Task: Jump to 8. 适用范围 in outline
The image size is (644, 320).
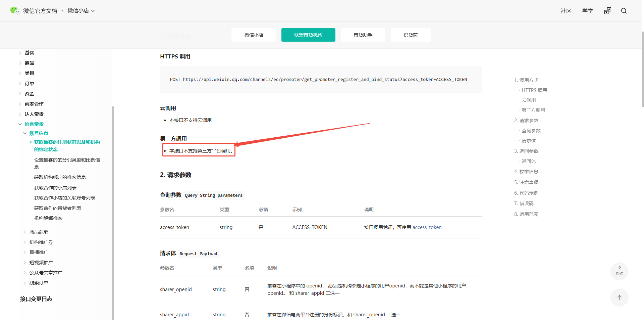Action: (x=526, y=214)
